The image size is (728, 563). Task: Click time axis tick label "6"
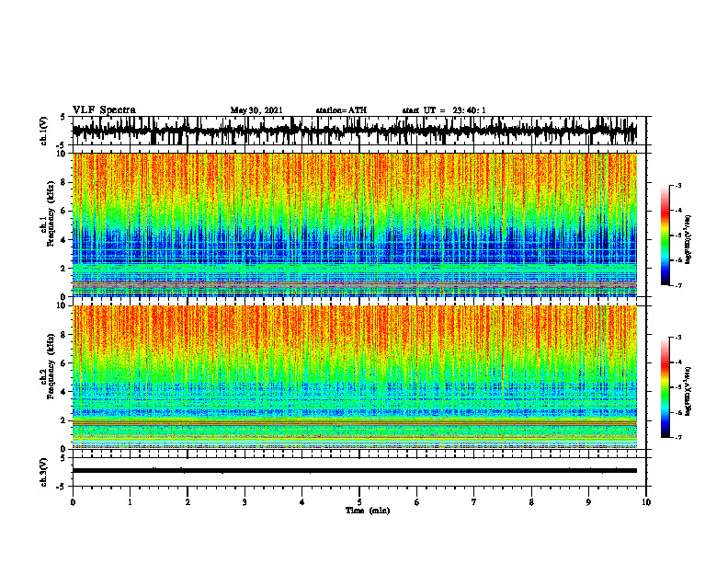click(x=417, y=502)
